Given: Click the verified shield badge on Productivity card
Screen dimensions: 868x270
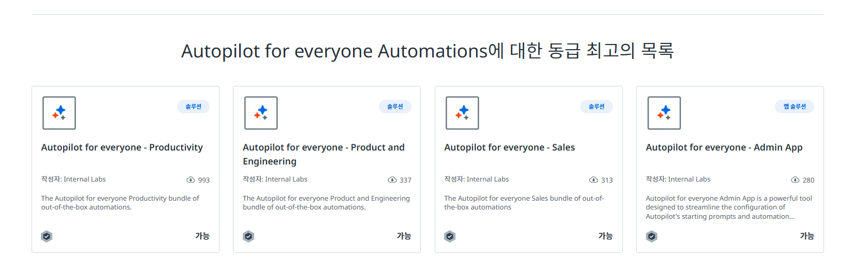Looking at the screenshot, I should [47, 236].
